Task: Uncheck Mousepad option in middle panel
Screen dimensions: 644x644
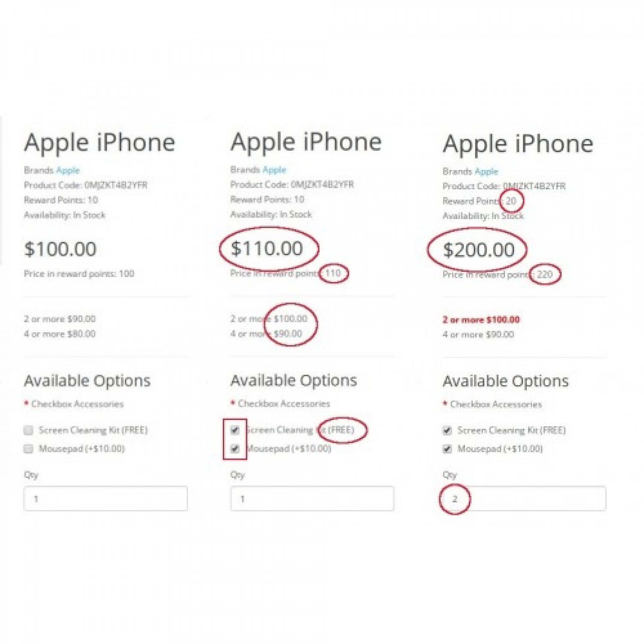Action: [x=235, y=449]
